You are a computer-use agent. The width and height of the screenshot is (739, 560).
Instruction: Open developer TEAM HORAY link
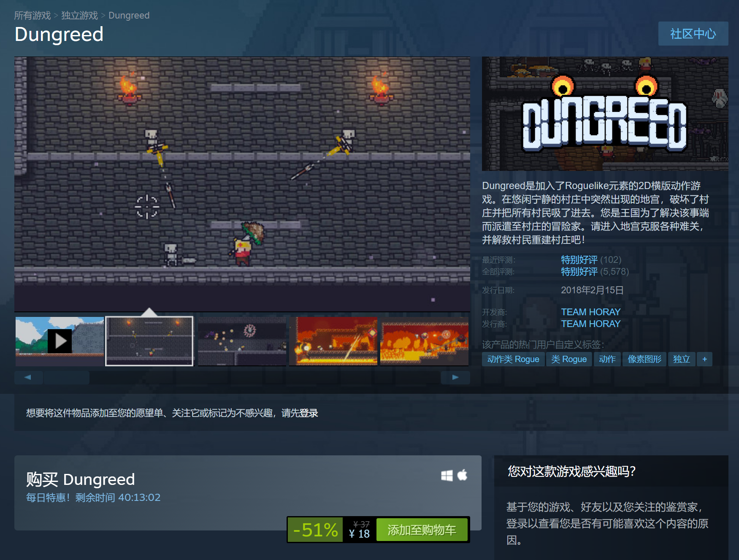coord(590,312)
